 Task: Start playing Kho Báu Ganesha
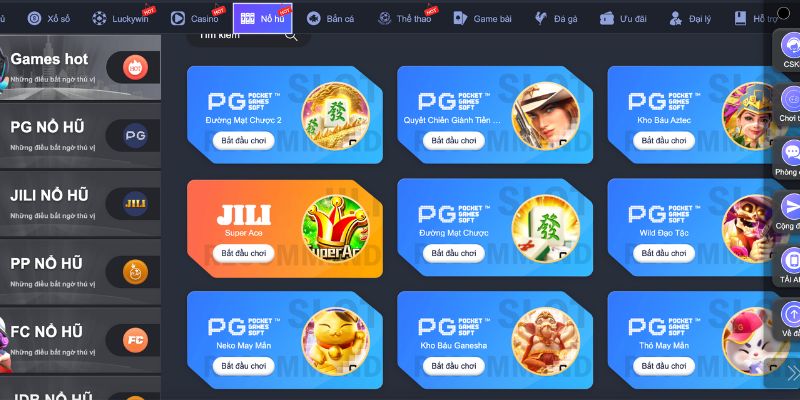point(454,366)
